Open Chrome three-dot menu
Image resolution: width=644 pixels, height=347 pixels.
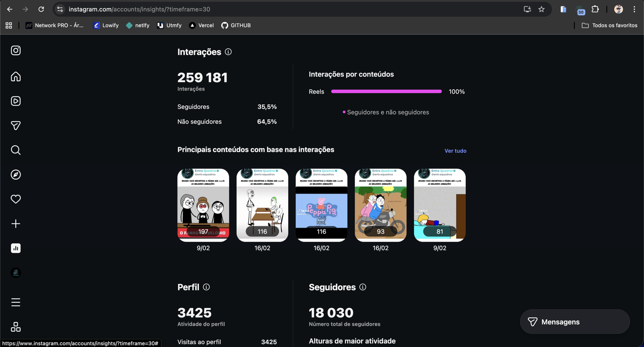[634, 9]
